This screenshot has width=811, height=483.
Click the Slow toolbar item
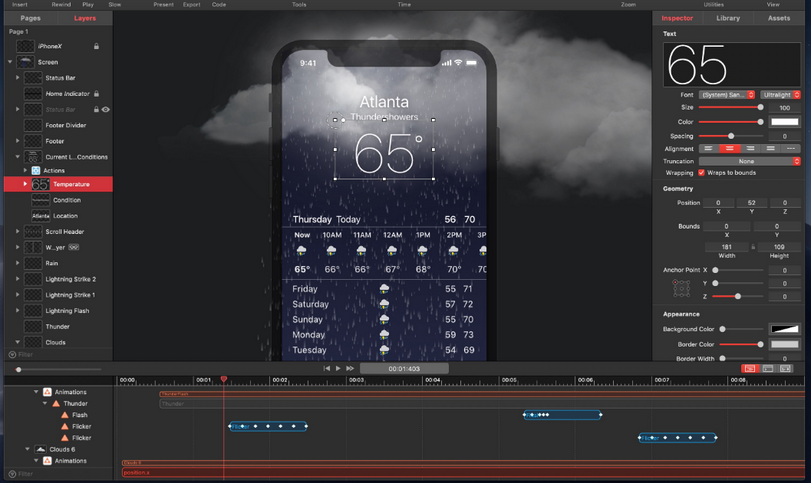[x=115, y=4]
